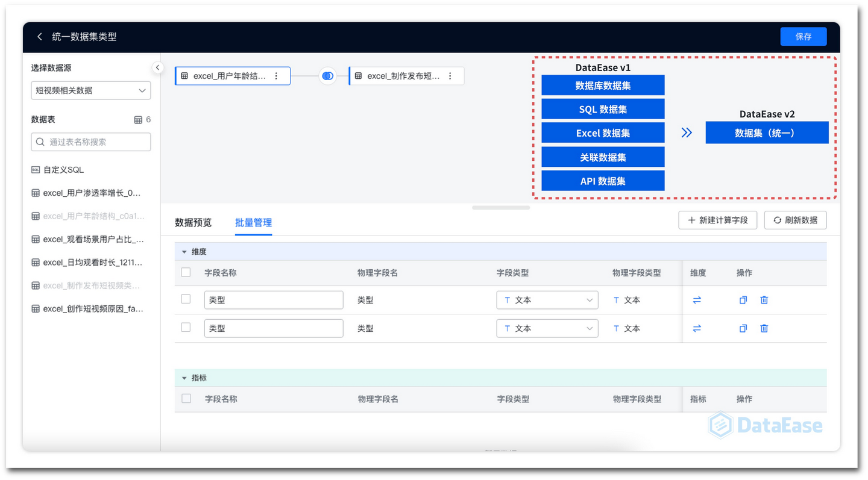Check the select-all checkbox in the 指标 header
Image resolution: width=868 pixels, height=480 pixels.
[x=185, y=398]
